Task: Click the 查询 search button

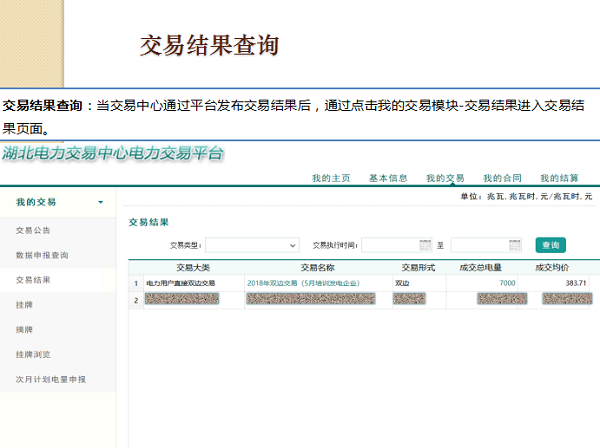Action: point(550,245)
